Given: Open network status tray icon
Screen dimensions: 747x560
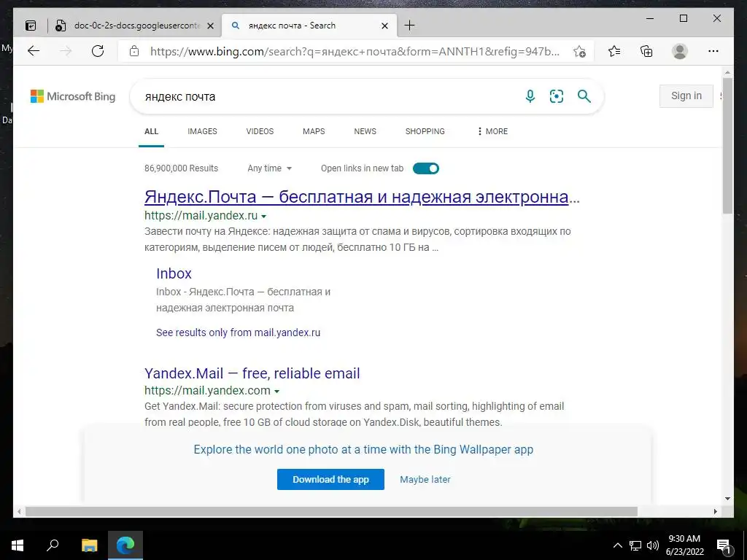Looking at the screenshot, I should pyautogui.click(x=635, y=545).
